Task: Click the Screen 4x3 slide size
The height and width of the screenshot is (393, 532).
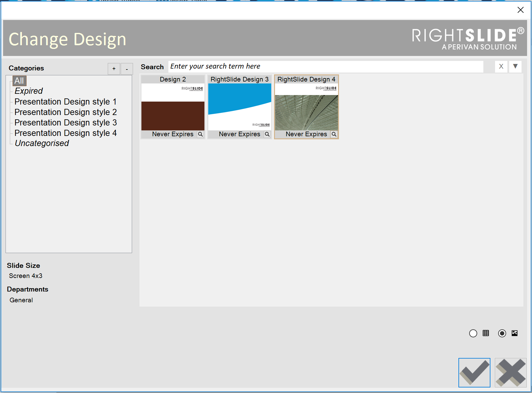Action: [26, 276]
